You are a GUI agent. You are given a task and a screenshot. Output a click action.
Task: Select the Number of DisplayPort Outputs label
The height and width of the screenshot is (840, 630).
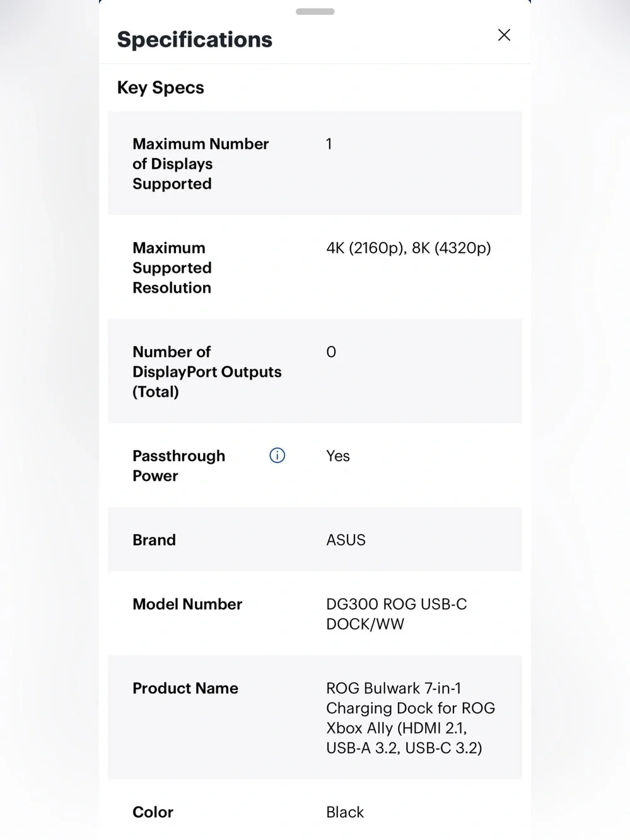(207, 372)
